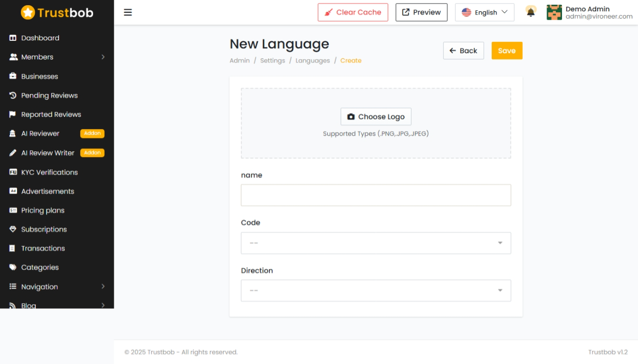
Task: Click the Subscriptions diamond icon
Action: [x=13, y=229]
